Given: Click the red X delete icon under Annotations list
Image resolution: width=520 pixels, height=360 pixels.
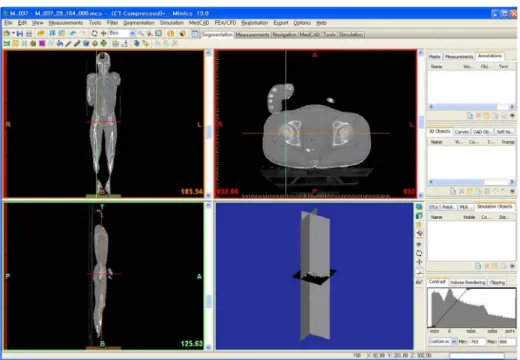Looking at the screenshot, I should (478, 116).
